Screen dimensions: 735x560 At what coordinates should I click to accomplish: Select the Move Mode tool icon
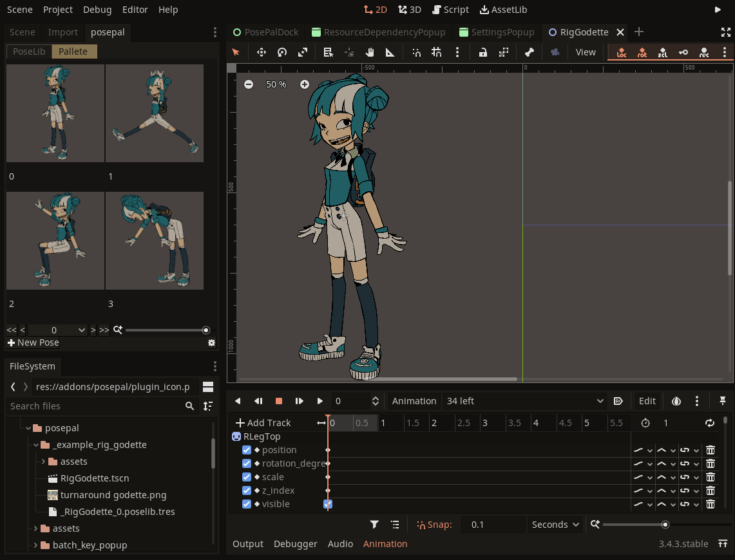[262, 52]
